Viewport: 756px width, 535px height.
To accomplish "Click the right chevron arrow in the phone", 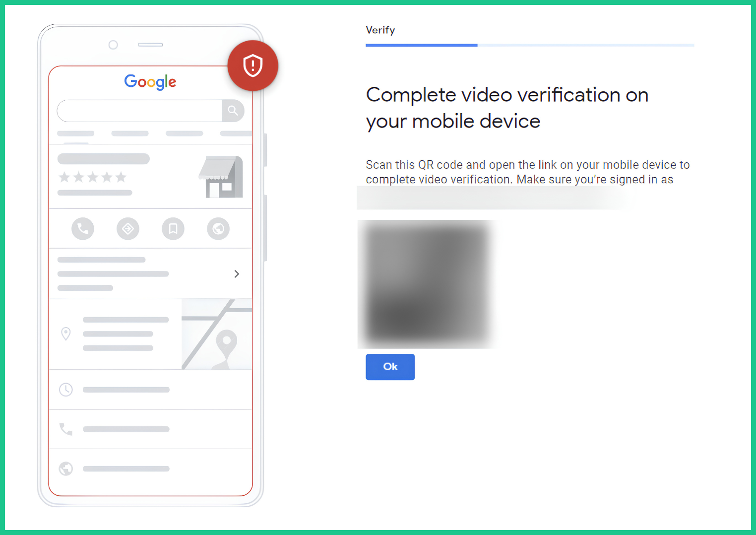I will pos(237,274).
